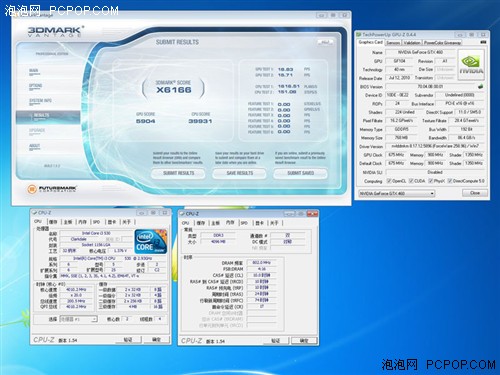
Task: Click the GPU-Z Name field
Action: pos(420,52)
